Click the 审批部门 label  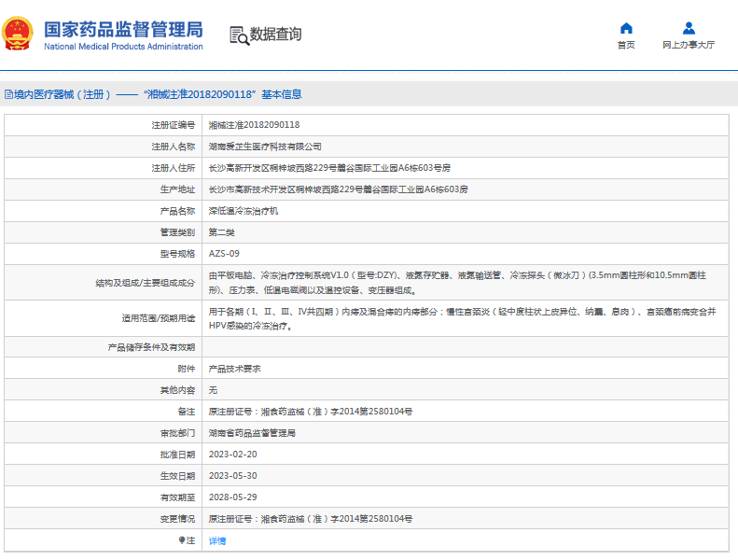(177, 433)
